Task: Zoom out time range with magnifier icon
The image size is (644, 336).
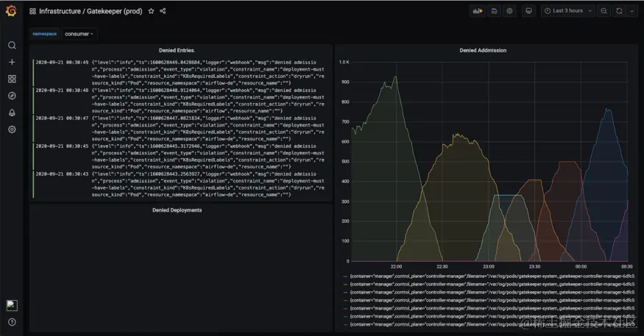Action: tap(604, 11)
